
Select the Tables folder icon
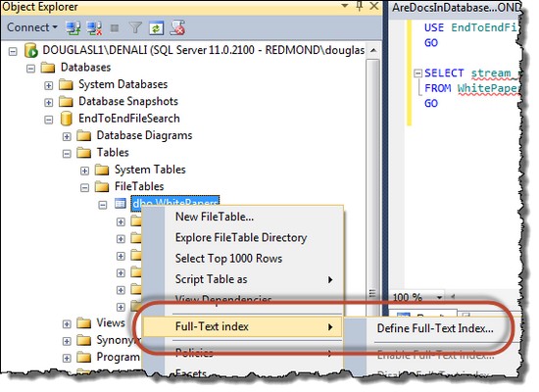pyautogui.click(x=84, y=152)
